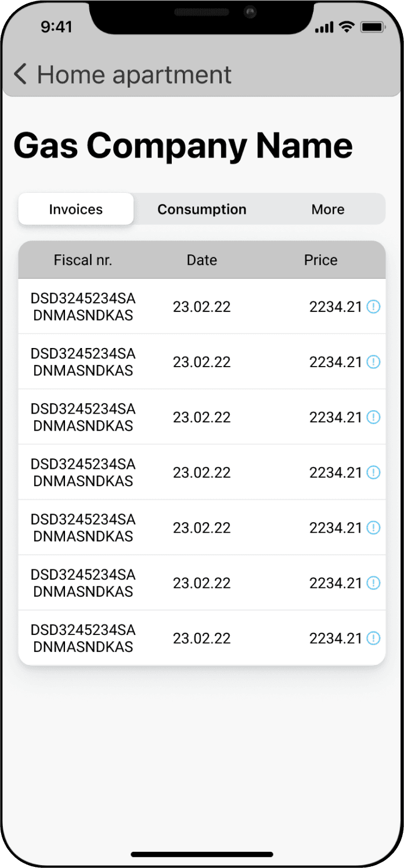Viewport: 404px width, 868px height.
Task: Tap the 2234.21 price in fifth row
Action: 336,528
